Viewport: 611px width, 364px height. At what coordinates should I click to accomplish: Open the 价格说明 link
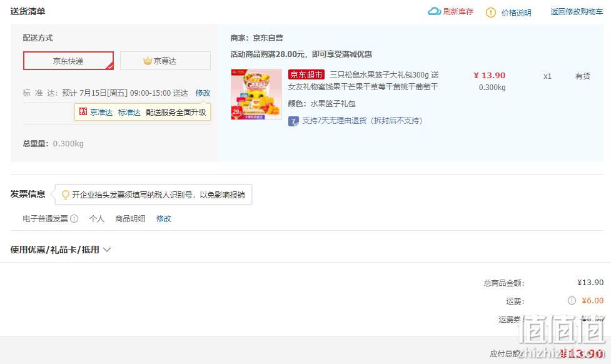(516, 13)
